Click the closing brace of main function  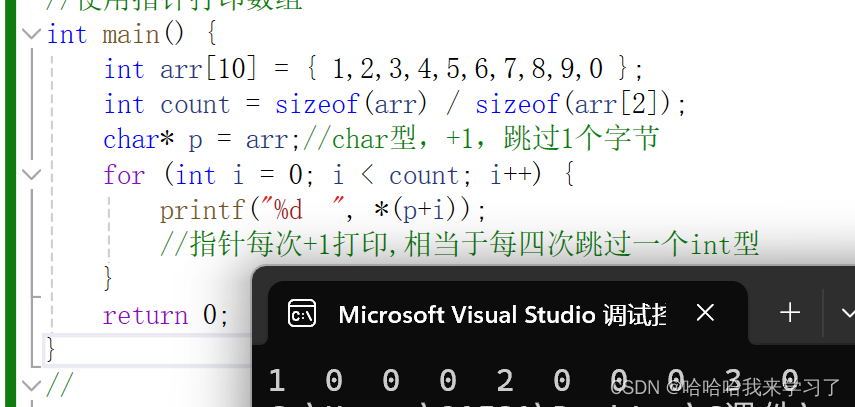coord(51,350)
